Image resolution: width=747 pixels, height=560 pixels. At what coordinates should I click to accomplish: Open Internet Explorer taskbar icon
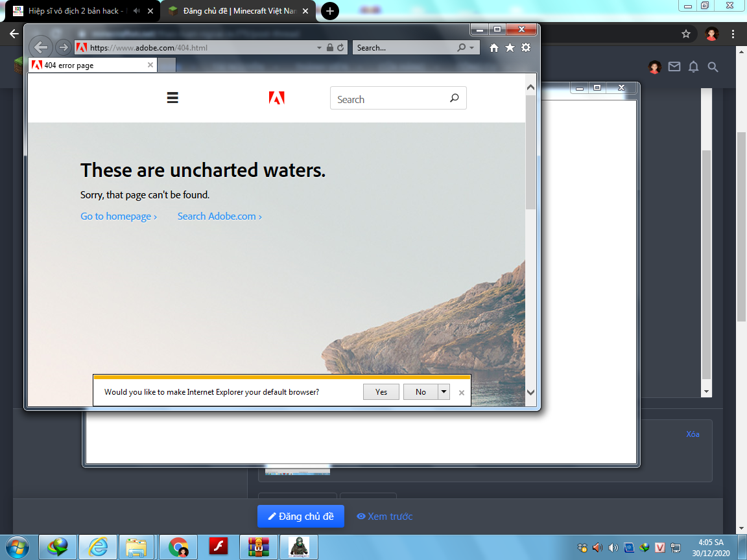[x=98, y=547]
